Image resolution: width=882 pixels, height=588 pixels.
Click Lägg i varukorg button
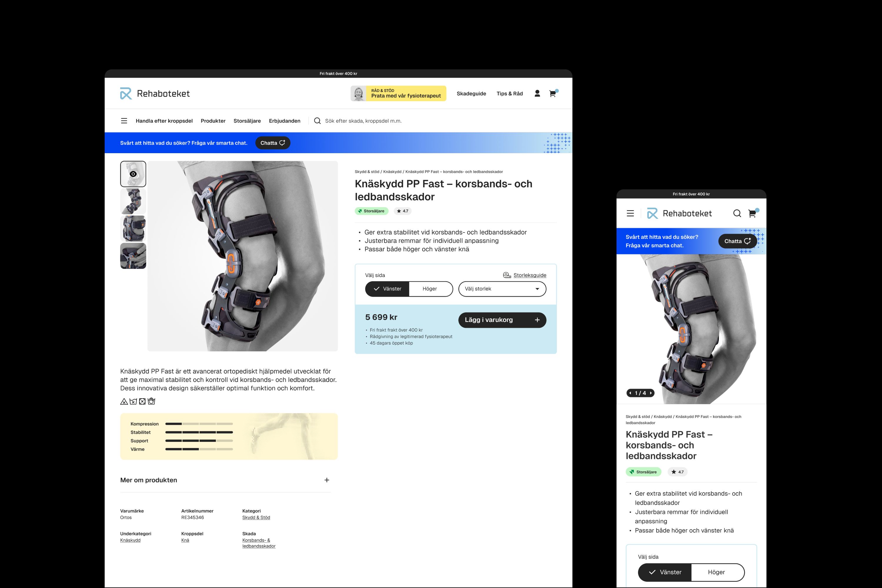502,320
